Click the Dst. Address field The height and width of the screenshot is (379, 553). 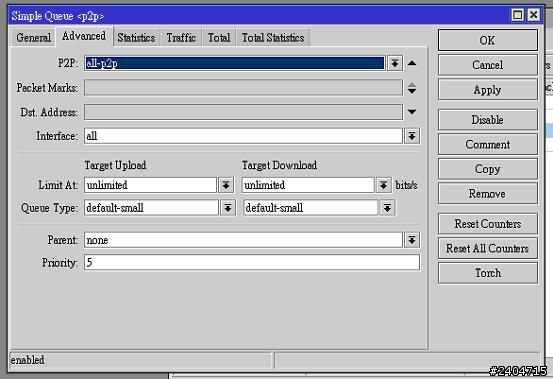coord(243,112)
